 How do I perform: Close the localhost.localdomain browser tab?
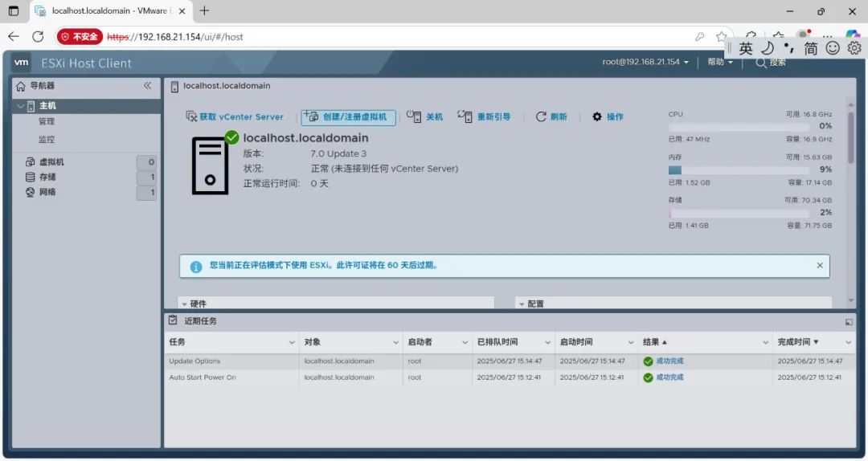point(182,11)
